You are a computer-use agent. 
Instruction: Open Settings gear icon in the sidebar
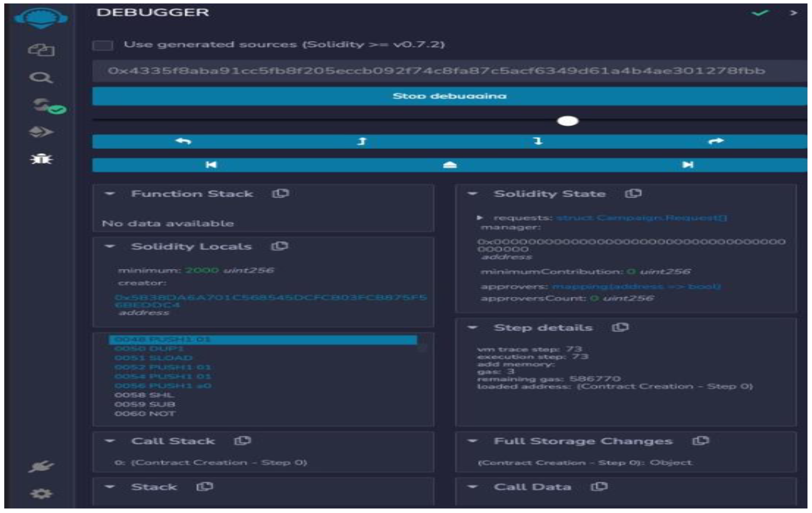tap(41, 494)
